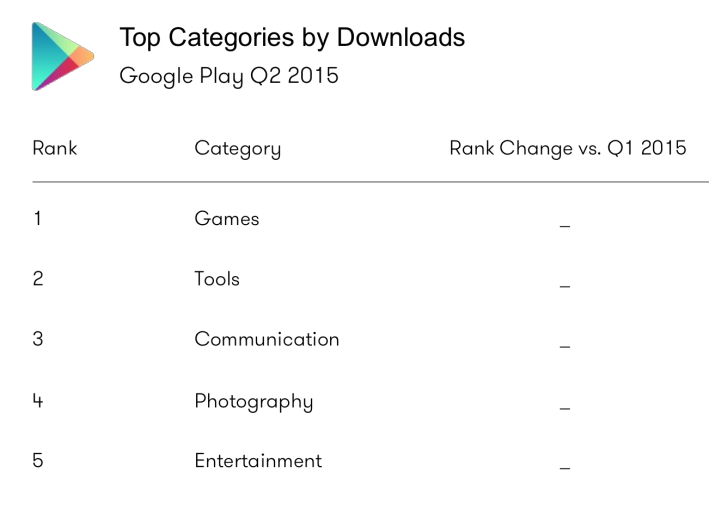Click rank number 5 in the table
The image size is (726, 508).
(x=38, y=461)
